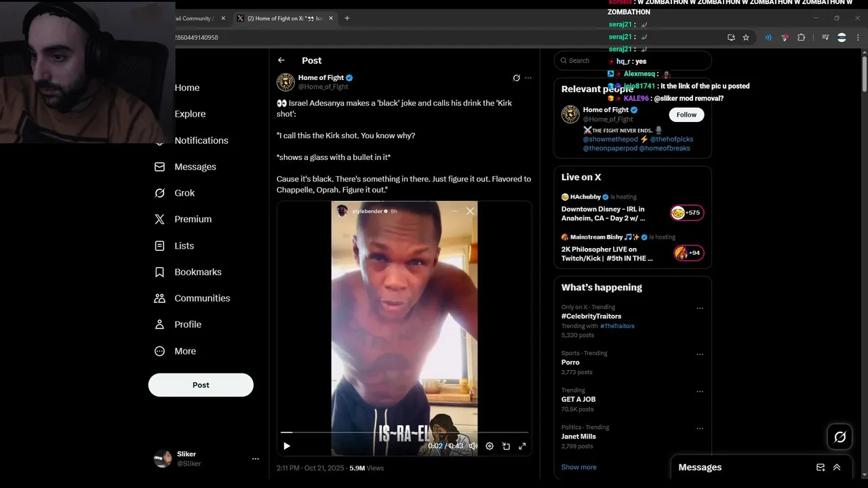
Task: Seek on the video progress bar
Action: (404, 432)
